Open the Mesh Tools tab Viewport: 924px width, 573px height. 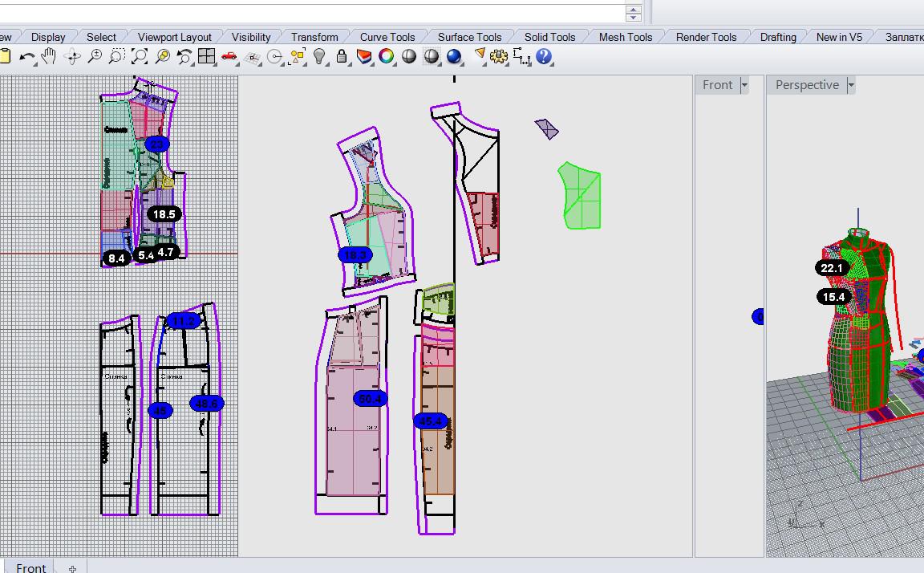click(x=625, y=37)
